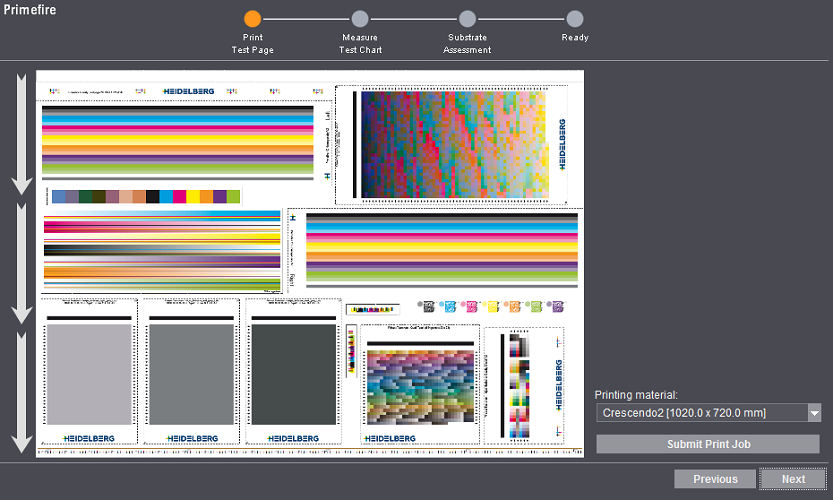Image resolution: width=833 pixels, height=500 pixels.
Task: Click the magenta swatch in color patch strip
Action: coord(179,197)
